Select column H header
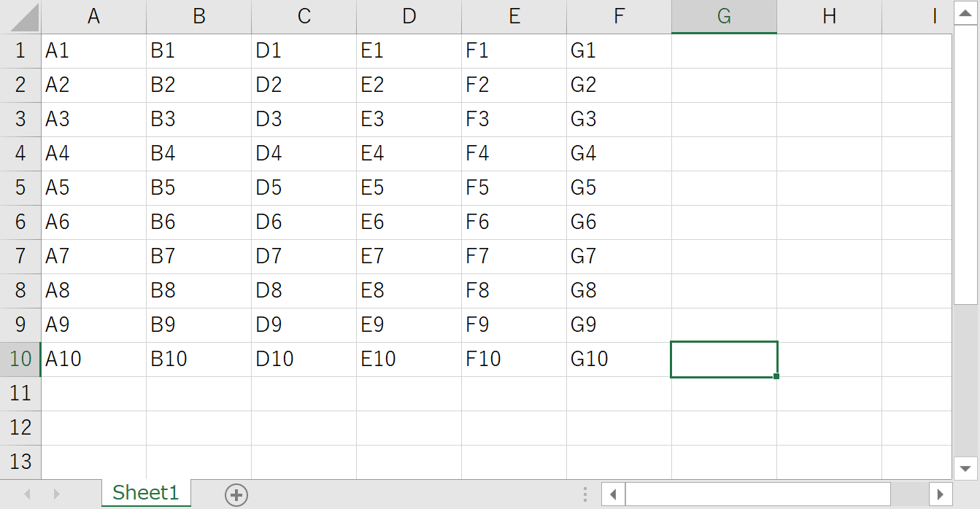The width and height of the screenshot is (980, 509). [829, 17]
